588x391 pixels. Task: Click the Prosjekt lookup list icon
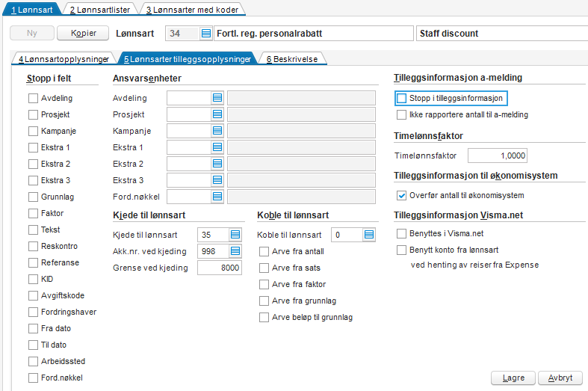(x=217, y=114)
